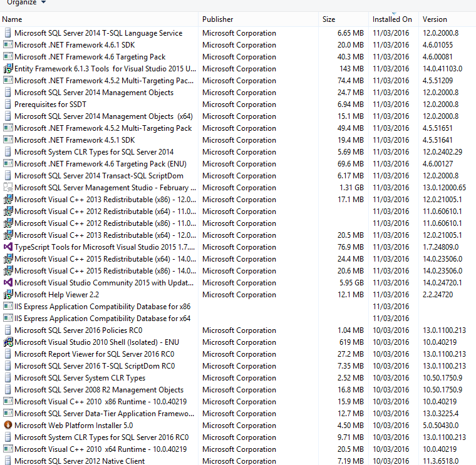Click version 11.3.6518.0 cell

[441, 461]
